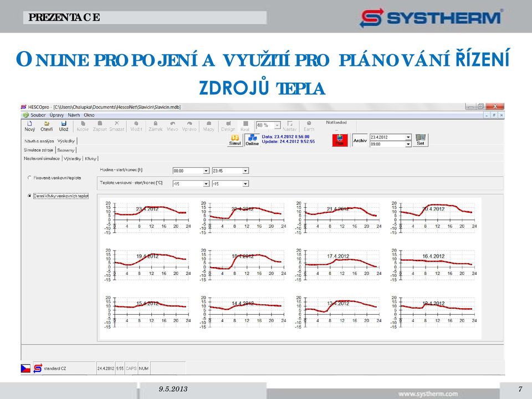Viewport: 532px width, 399px height.
Task: Click the HESCOpro title bar app icon
Action: [24, 107]
